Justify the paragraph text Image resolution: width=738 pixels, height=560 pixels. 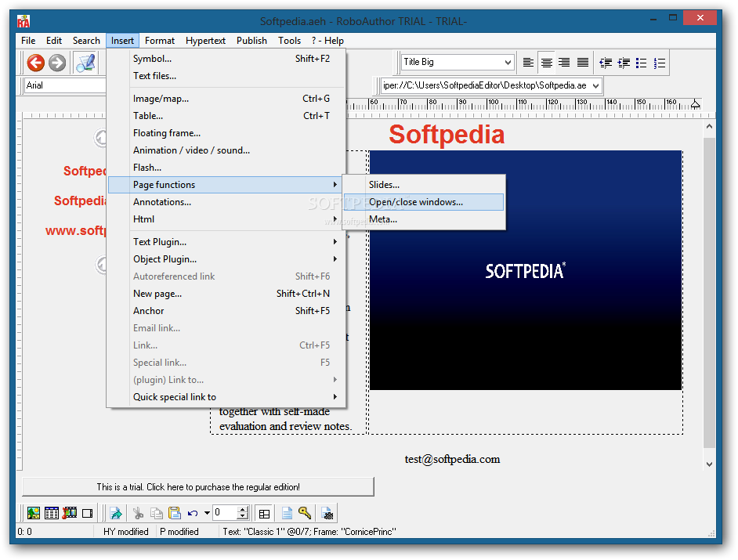(x=583, y=62)
